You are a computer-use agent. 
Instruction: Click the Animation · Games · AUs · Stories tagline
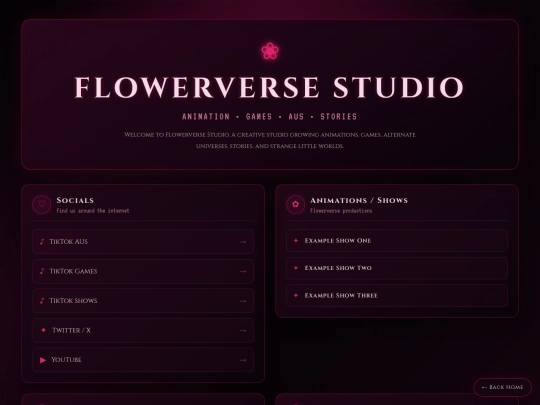[269, 117]
